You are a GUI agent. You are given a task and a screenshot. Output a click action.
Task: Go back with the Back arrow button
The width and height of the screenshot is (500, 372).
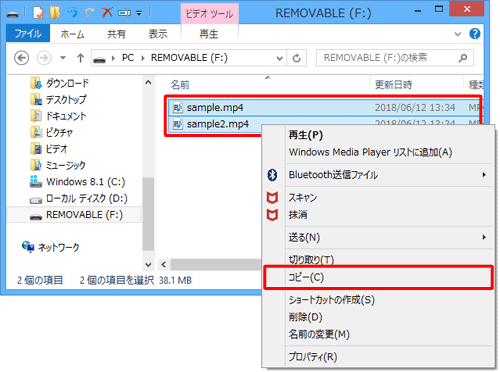(x=22, y=58)
